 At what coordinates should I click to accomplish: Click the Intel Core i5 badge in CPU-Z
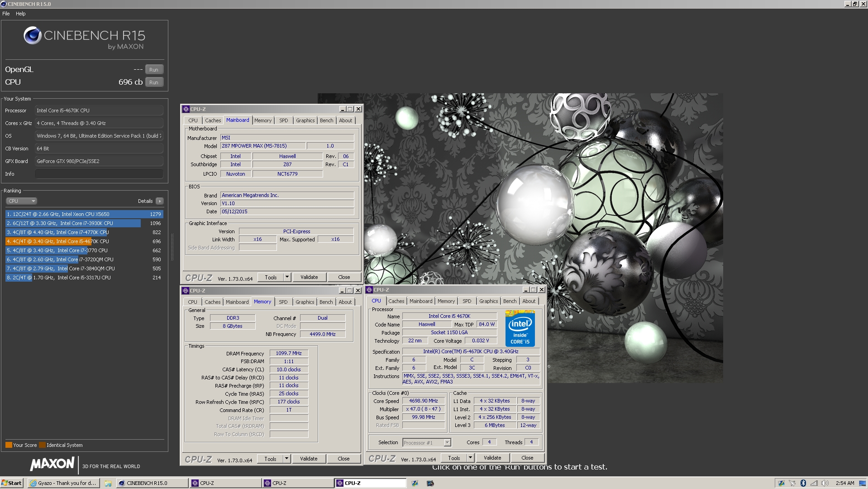(x=520, y=329)
